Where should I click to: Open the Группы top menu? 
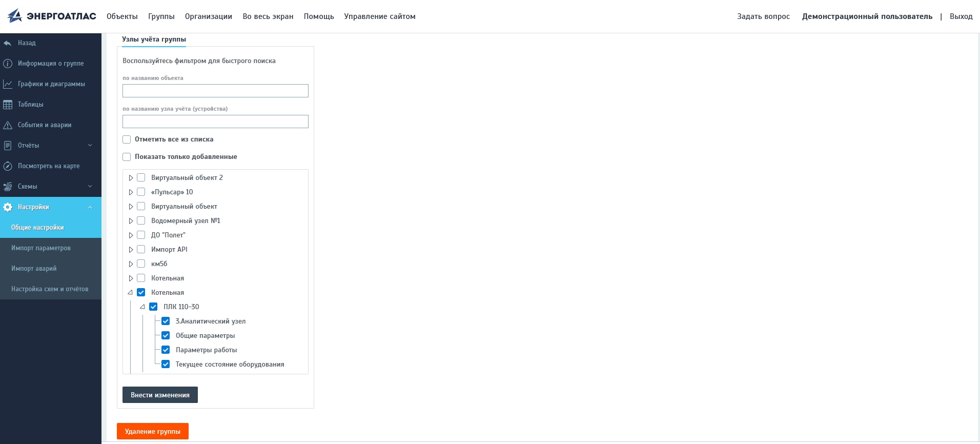click(x=161, y=16)
